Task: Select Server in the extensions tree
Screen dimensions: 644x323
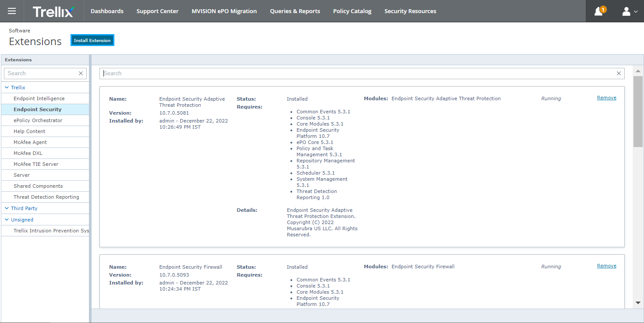Action: pos(45,175)
